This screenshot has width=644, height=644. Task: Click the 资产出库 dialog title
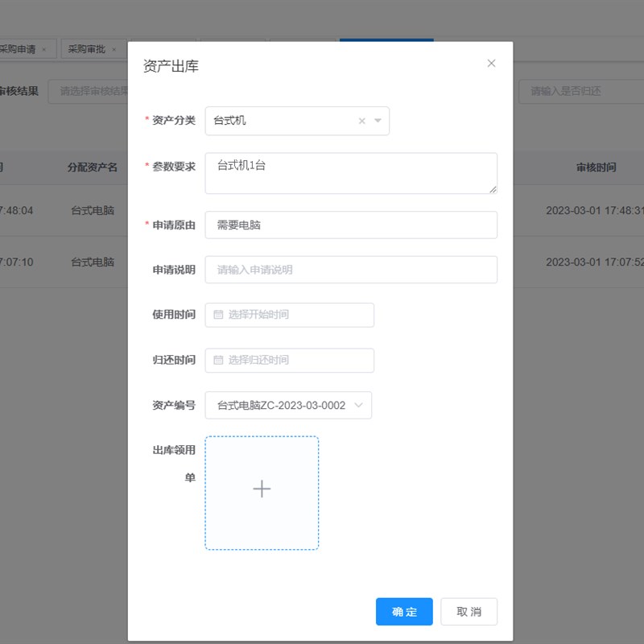tap(171, 66)
